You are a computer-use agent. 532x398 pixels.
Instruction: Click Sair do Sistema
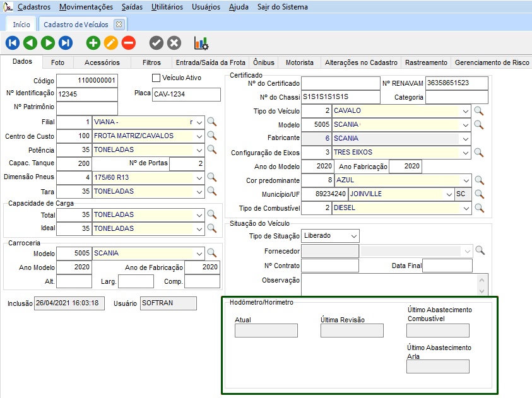pos(283,7)
